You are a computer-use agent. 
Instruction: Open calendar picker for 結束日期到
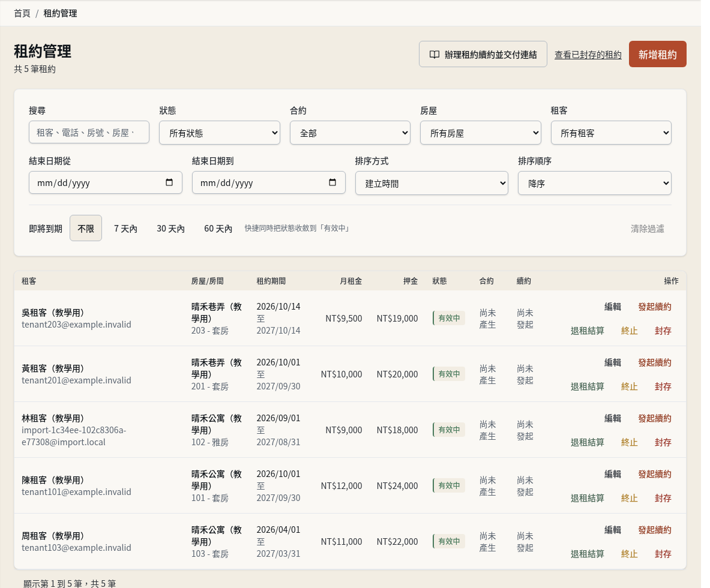[x=332, y=182]
